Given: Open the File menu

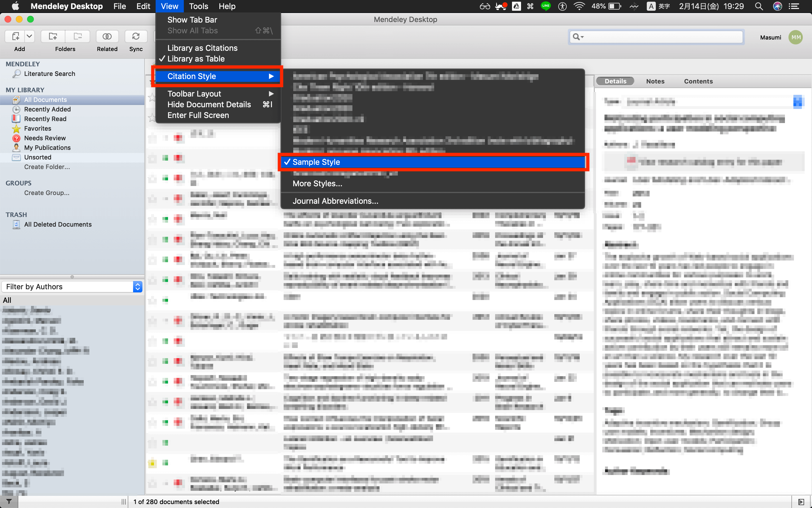Looking at the screenshot, I should 120,6.
